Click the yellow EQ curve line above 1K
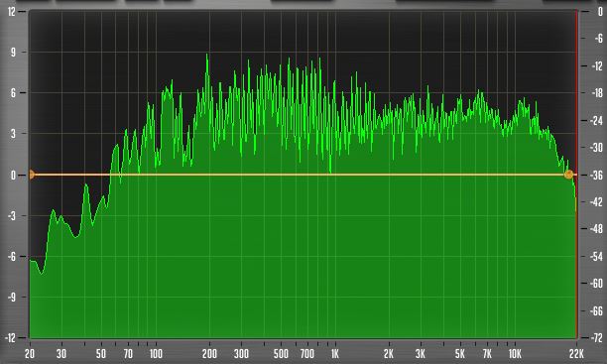The image size is (607, 364). click(x=335, y=175)
